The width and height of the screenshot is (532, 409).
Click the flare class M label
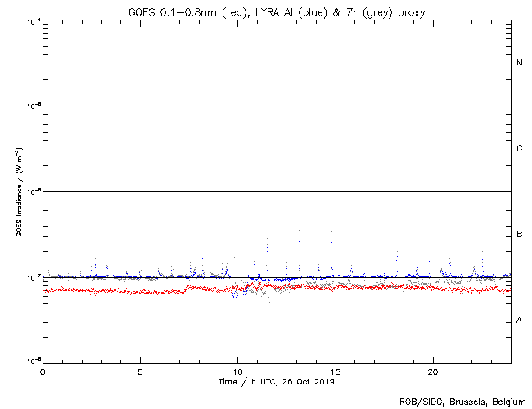pos(519,63)
